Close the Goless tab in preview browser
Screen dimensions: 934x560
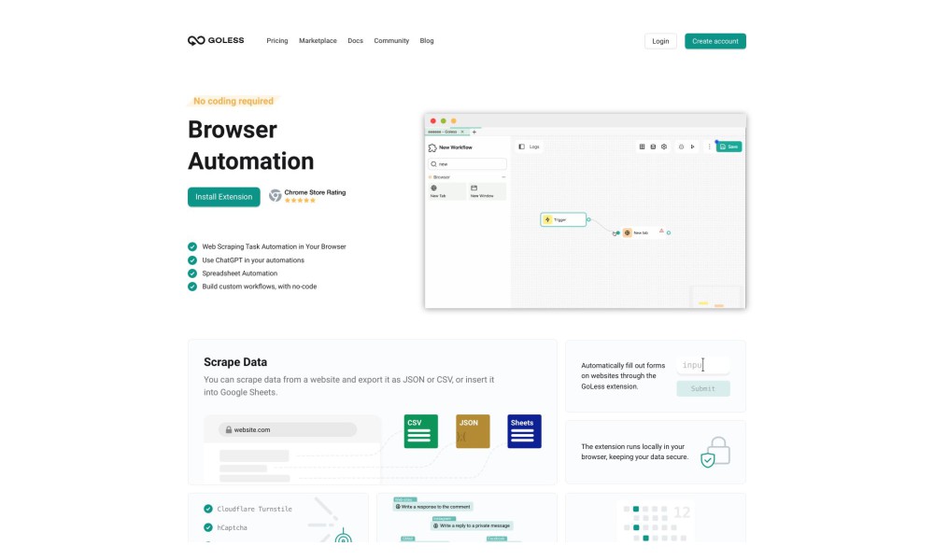(462, 133)
